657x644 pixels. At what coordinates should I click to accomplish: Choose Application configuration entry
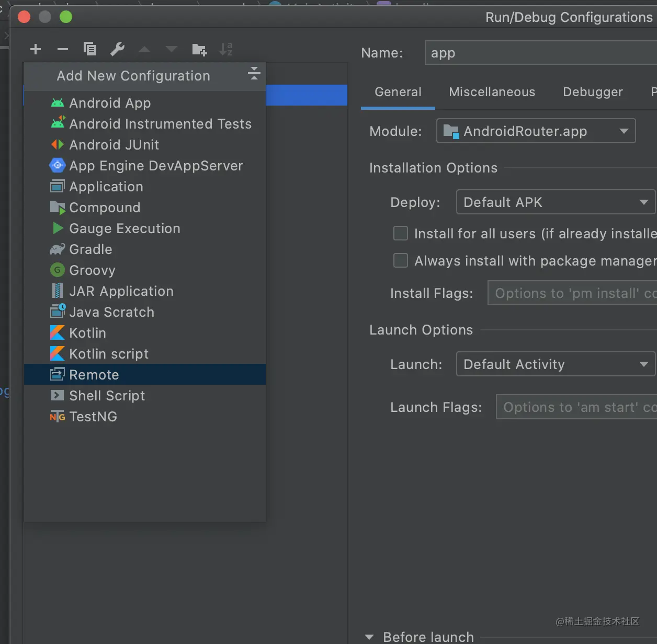coord(145,187)
